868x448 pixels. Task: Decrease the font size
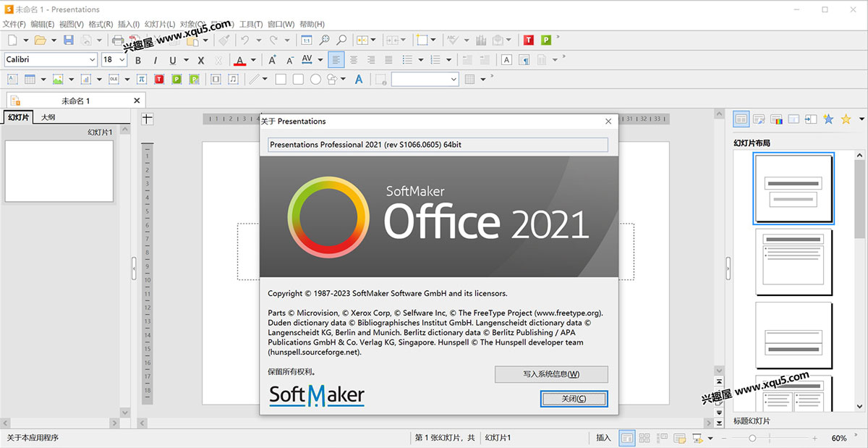point(290,60)
